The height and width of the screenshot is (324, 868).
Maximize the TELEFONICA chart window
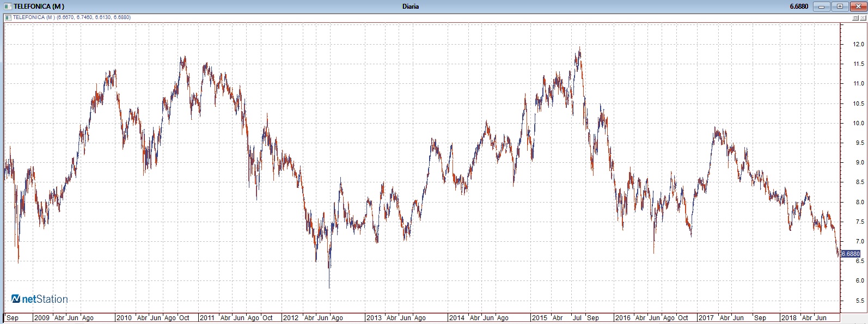(x=839, y=7)
